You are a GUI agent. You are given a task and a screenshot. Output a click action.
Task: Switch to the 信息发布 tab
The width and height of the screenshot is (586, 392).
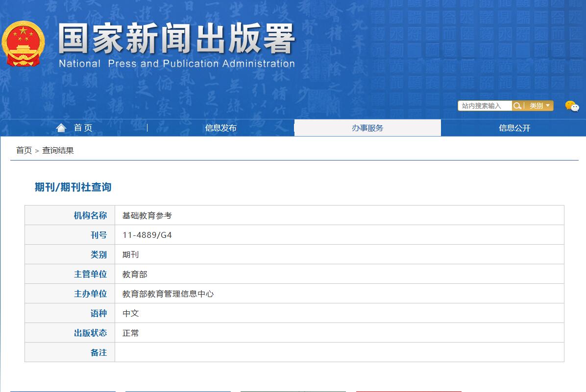[x=220, y=127]
